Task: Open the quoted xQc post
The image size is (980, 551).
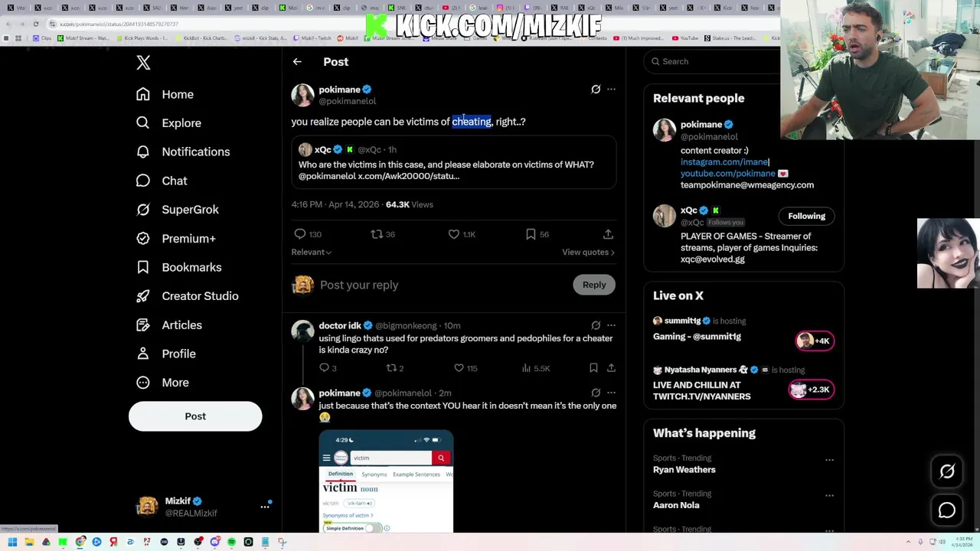Action: click(x=453, y=163)
